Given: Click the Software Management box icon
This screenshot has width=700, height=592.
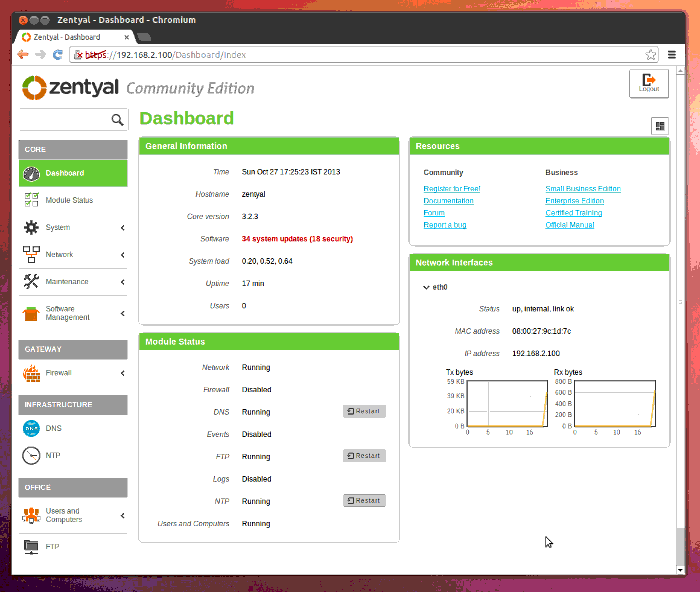Looking at the screenshot, I should coord(31,313).
